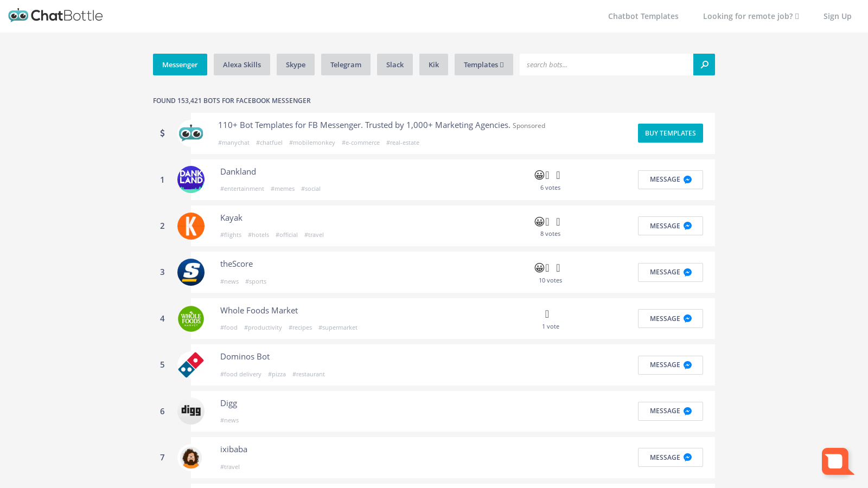
Task: Open the Dominos Bot title
Action: click(x=245, y=357)
